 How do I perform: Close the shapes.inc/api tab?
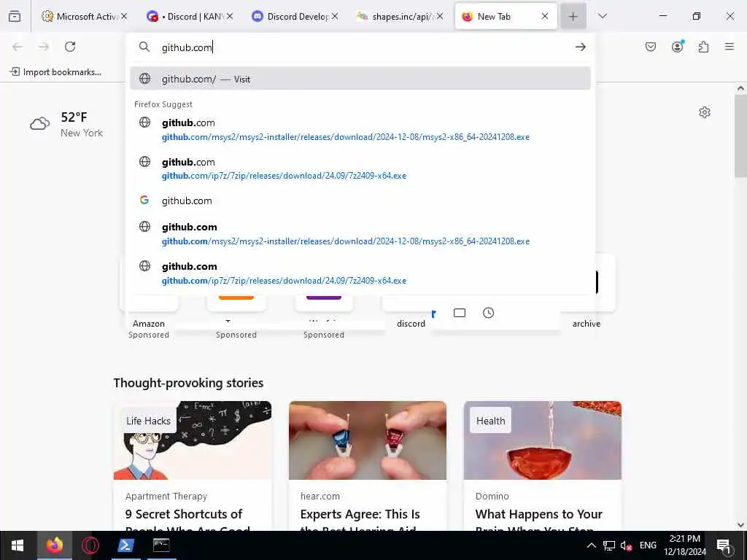coord(440,16)
